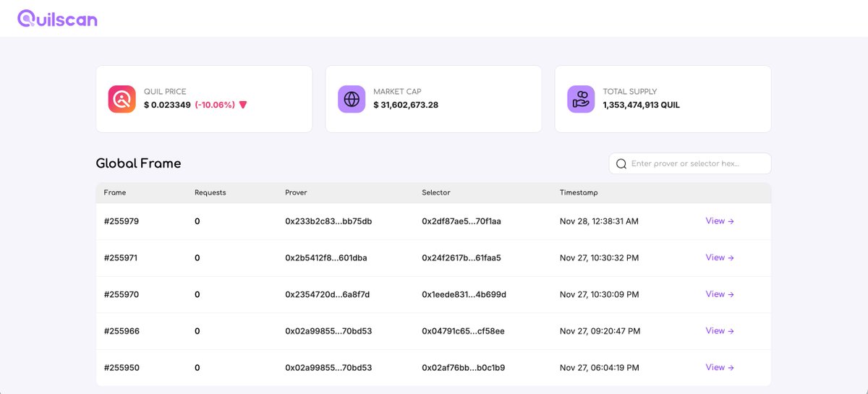Select frame number #255950
The image size is (868, 394).
tap(122, 368)
